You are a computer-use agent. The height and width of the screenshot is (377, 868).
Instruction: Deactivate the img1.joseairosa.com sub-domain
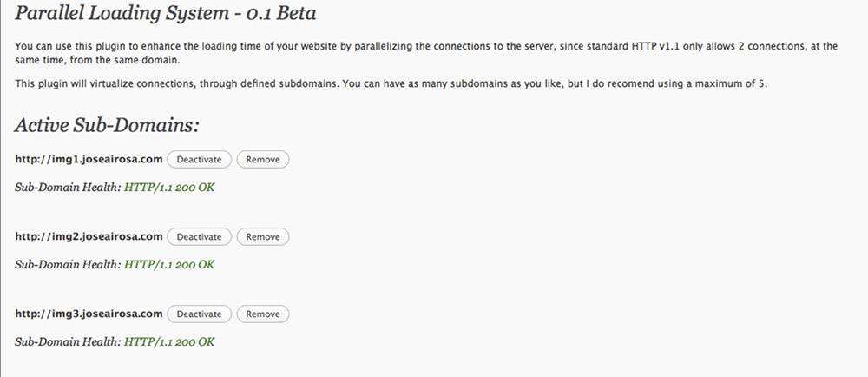(x=199, y=160)
